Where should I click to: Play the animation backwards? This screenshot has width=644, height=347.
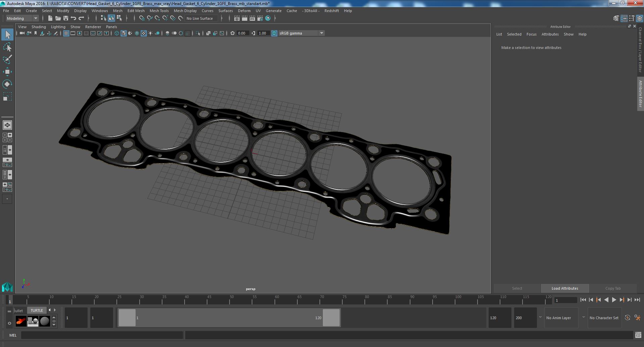[606, 300]
